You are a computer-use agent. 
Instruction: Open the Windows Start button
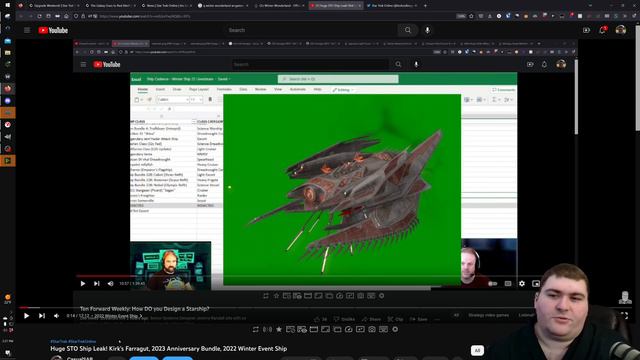[x=7, y=5]
